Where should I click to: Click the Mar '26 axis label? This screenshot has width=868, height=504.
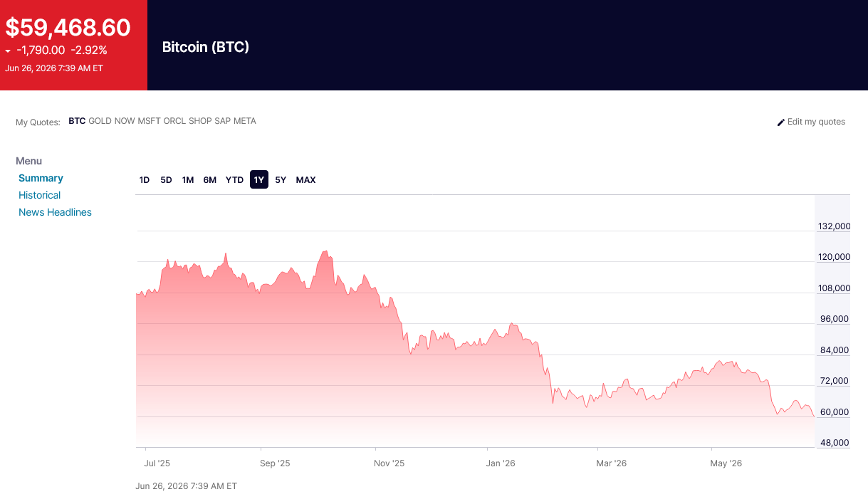click(612, 463)
